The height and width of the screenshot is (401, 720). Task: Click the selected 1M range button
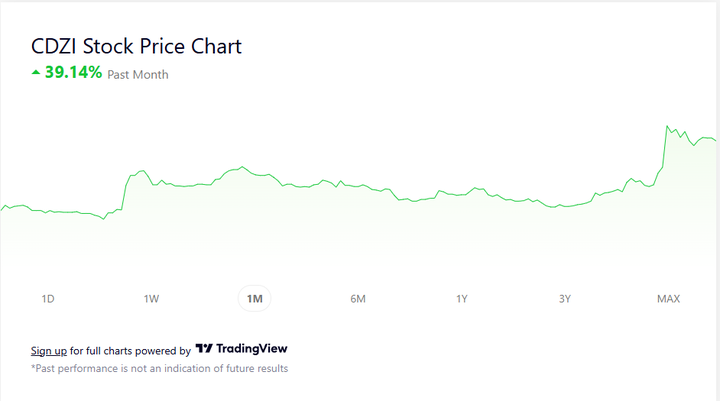point(254,299)
